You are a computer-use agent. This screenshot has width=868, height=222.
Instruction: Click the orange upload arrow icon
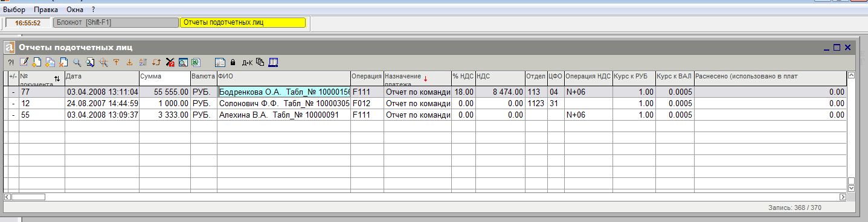pos(116,62)
